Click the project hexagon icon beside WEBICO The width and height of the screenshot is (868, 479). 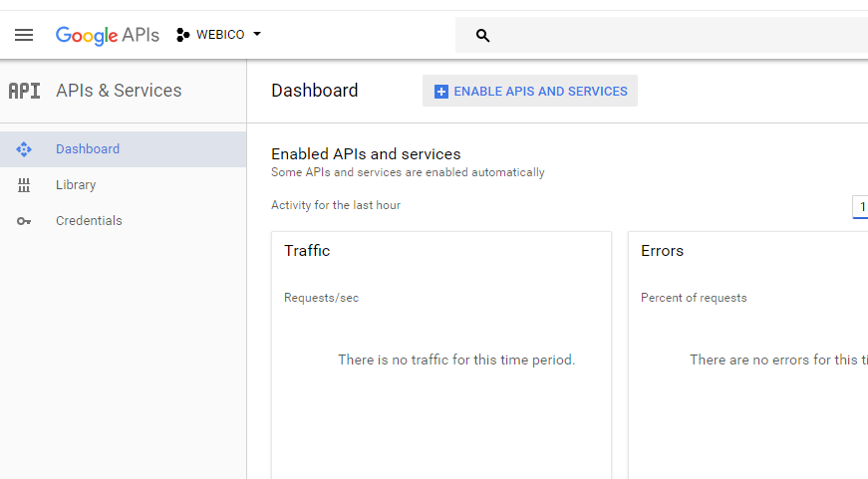tap(182, 35)
